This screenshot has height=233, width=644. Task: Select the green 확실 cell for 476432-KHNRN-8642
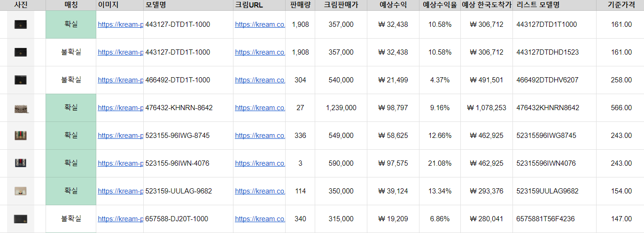[71, 108]
